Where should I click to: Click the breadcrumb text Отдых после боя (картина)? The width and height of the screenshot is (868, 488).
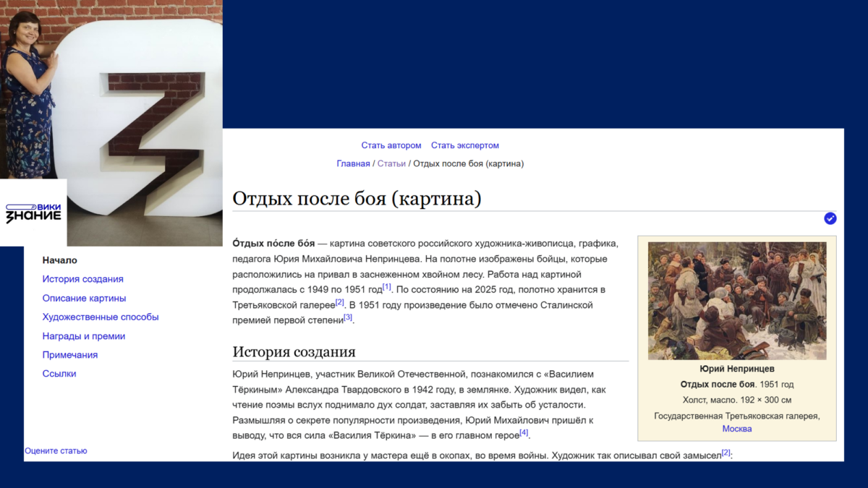[469, 163]
